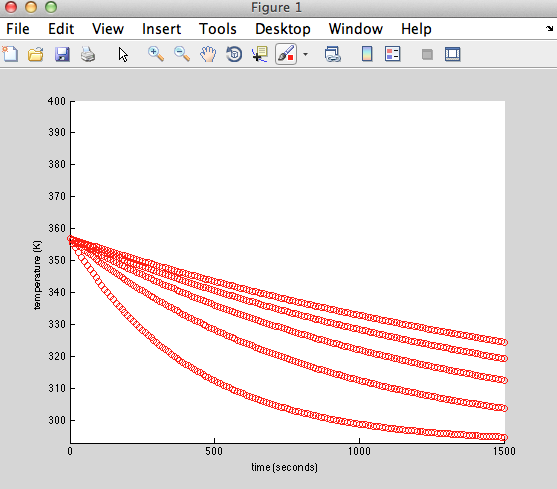The height and width of the screenshot is (489, 557).
Task: Open the Window menu
Action: [x=356, y=29]
